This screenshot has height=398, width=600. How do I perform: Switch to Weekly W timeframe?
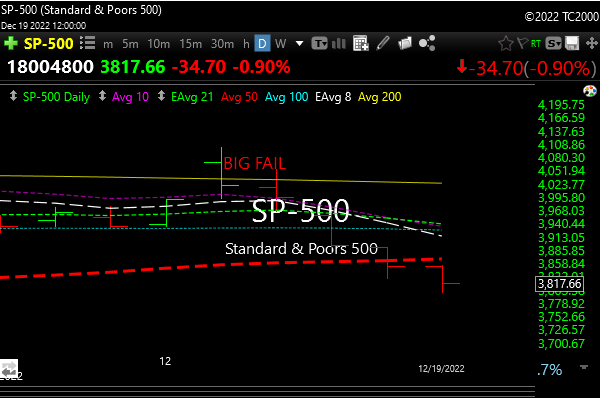pos(280,44)
